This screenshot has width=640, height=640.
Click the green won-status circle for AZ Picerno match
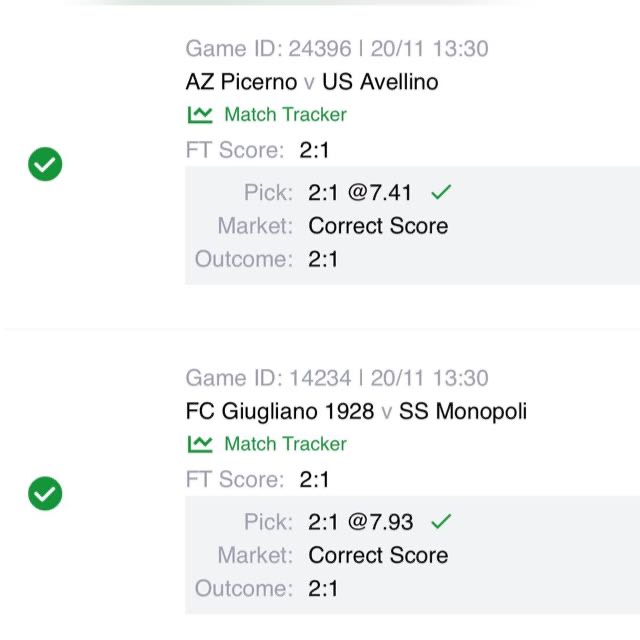pos(45,164)
